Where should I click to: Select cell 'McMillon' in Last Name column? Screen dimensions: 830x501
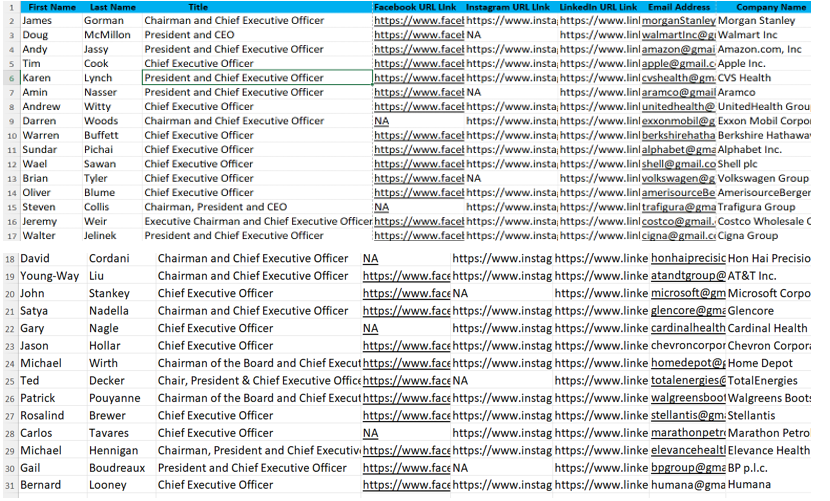point(113,35)
